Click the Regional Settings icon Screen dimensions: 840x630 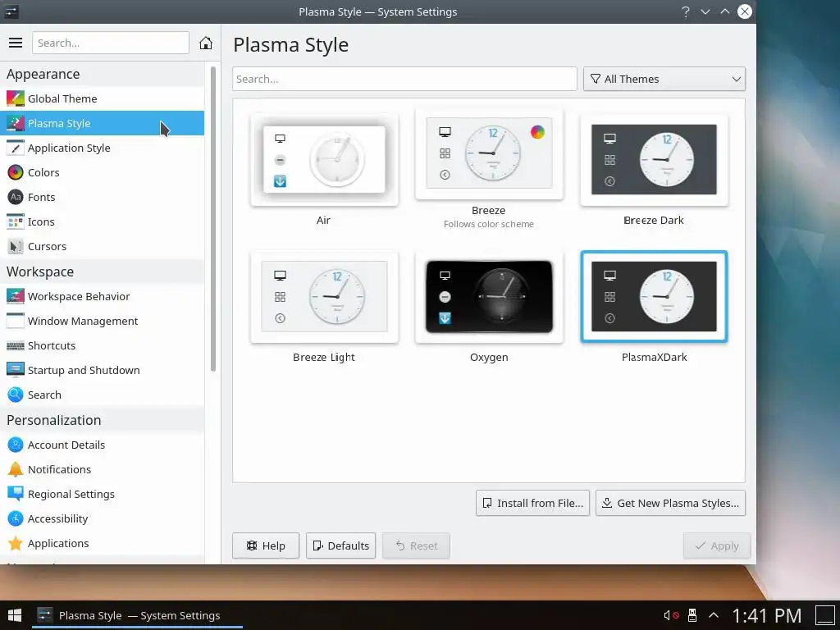coord(15,494)
